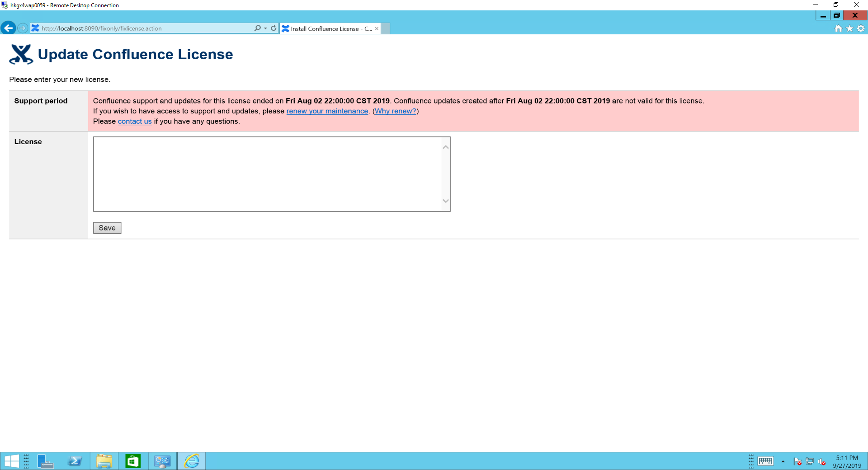Viewport: 868px width, 470px height.
Task: Click the browser forward arrow
Action: click(22, 28)
